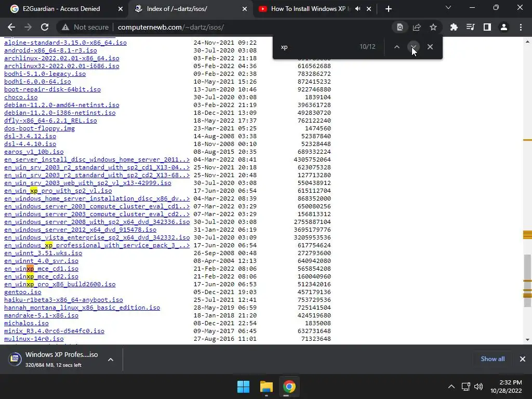This screenshot has width=532, height=399.
Task: Download en_winxp_mce_cd1.iso
Action: point(41,269)
